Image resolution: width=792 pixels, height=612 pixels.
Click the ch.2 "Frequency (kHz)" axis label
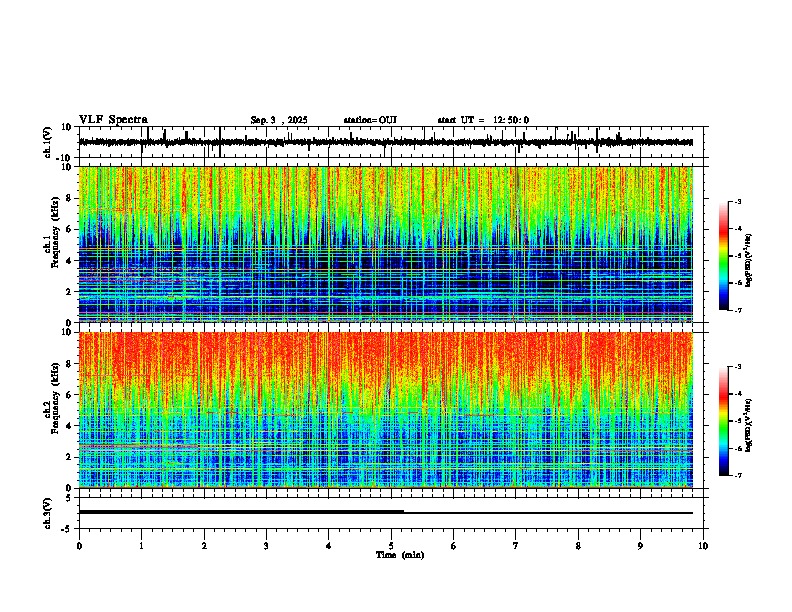(56, 398)
